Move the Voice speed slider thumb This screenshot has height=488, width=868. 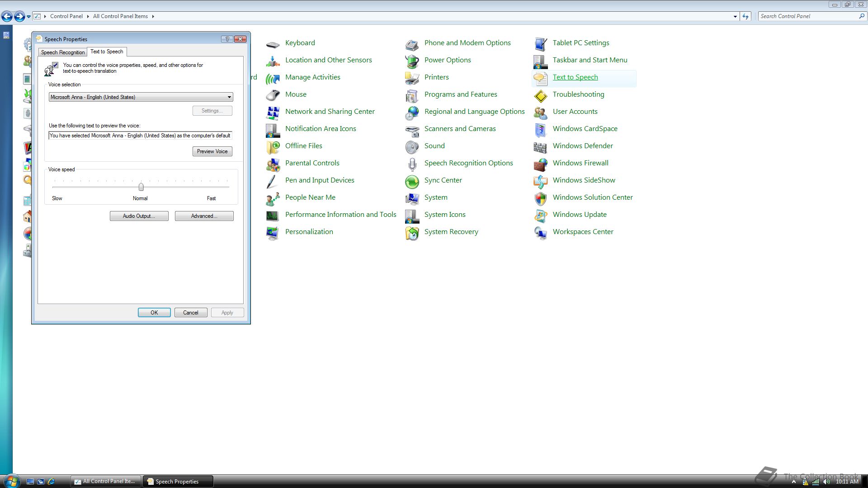[x=141, y=187]
